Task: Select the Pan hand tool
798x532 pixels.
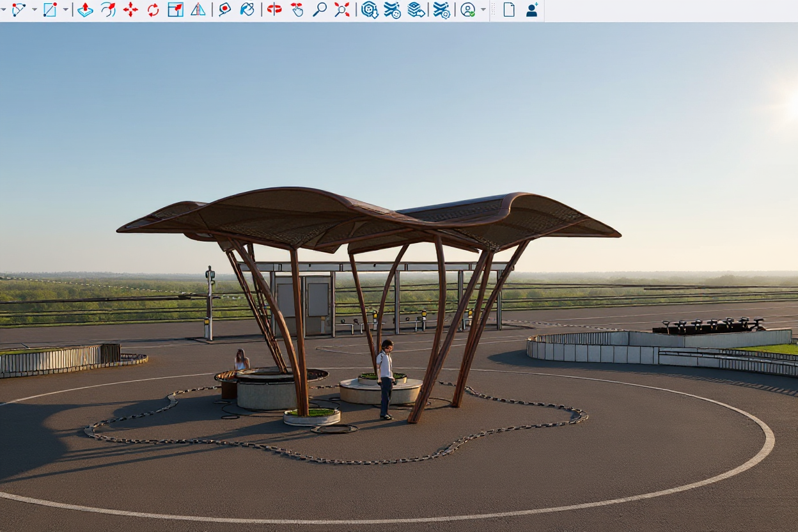Action: click(x=297, y=10)
